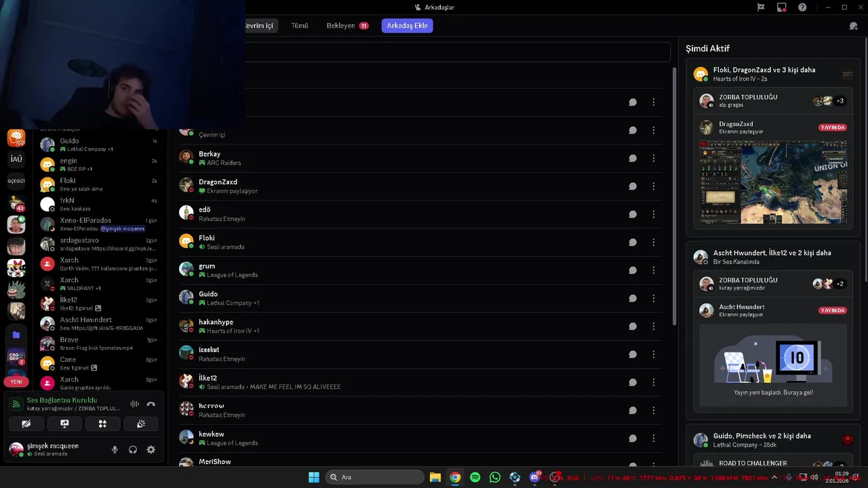Open WhatsApp from the taskbar

495,477
